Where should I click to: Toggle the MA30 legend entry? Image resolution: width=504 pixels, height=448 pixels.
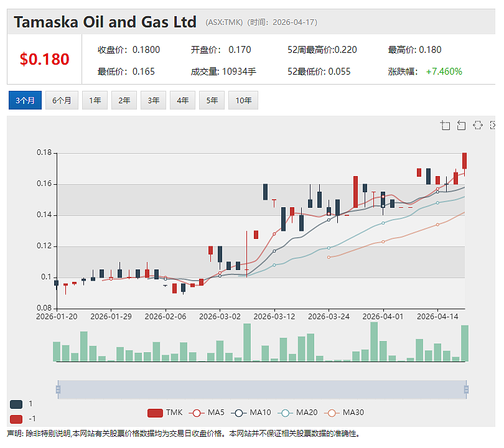(x=344, y=413)
